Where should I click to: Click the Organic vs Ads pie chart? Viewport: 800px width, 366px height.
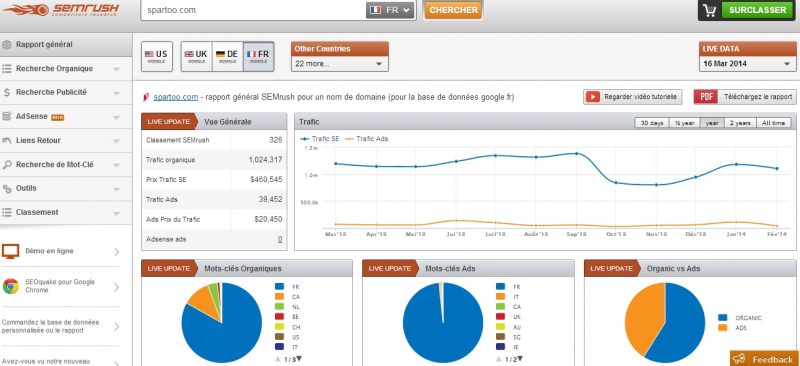pyautogui.click(x=665, y=323)
